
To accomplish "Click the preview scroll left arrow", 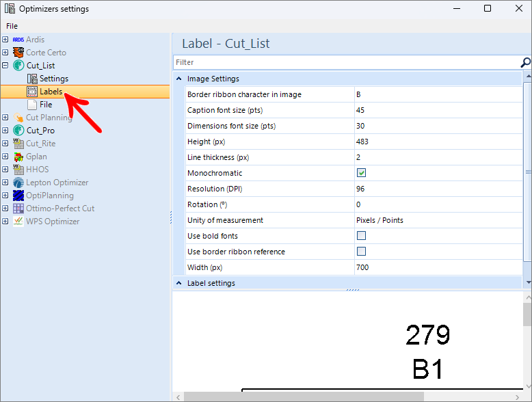I will click(178, 397).
